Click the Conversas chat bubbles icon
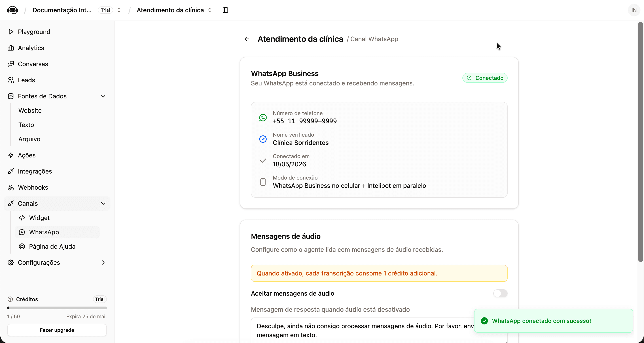Viewport: 644px width, 343px height. 11,64
